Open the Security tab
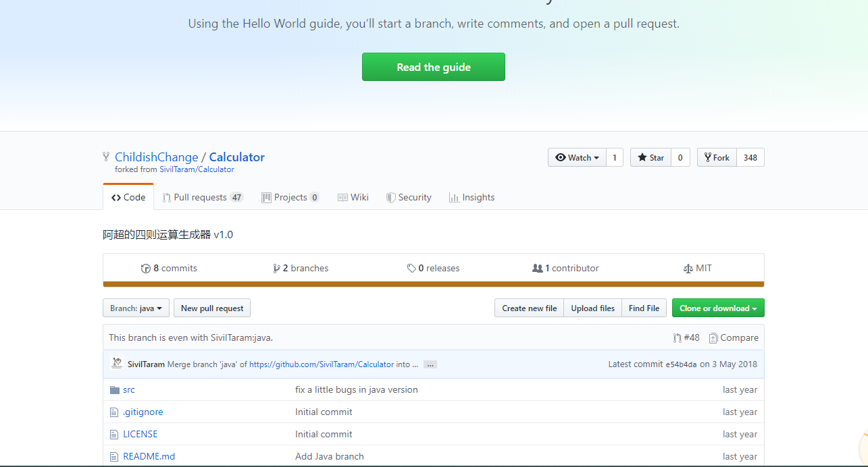 [409, 197]
